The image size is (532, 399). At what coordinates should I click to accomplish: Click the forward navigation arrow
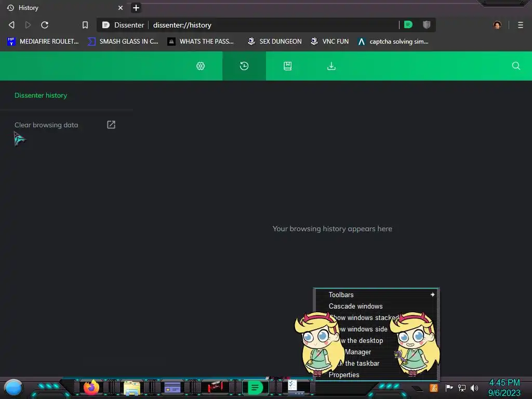coord(28,25)
